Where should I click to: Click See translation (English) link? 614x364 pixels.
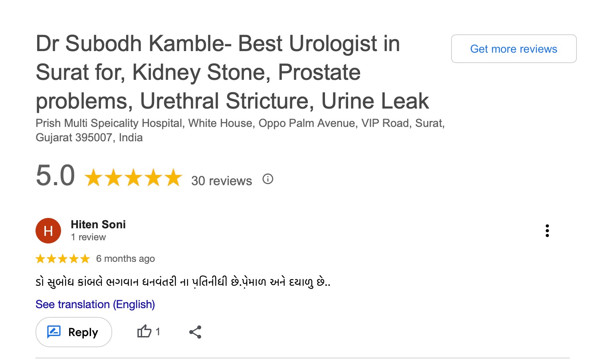pos(95,304)
